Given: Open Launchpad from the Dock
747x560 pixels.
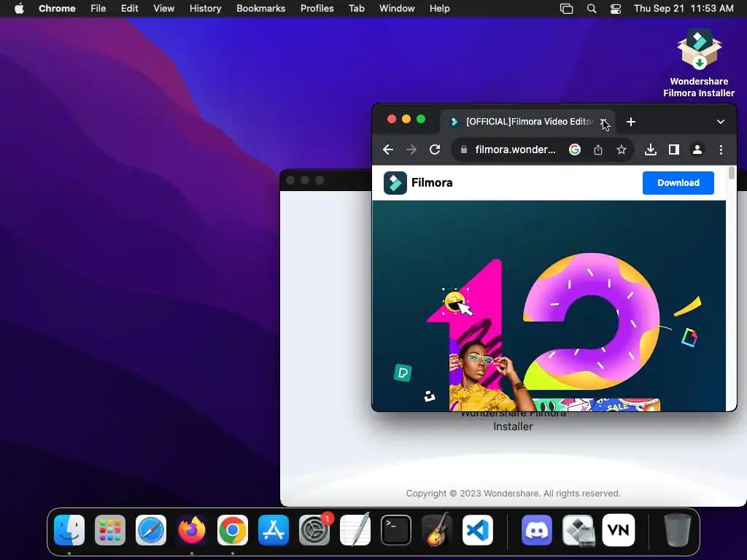Looking at the screenshot, I should (110, 530).
